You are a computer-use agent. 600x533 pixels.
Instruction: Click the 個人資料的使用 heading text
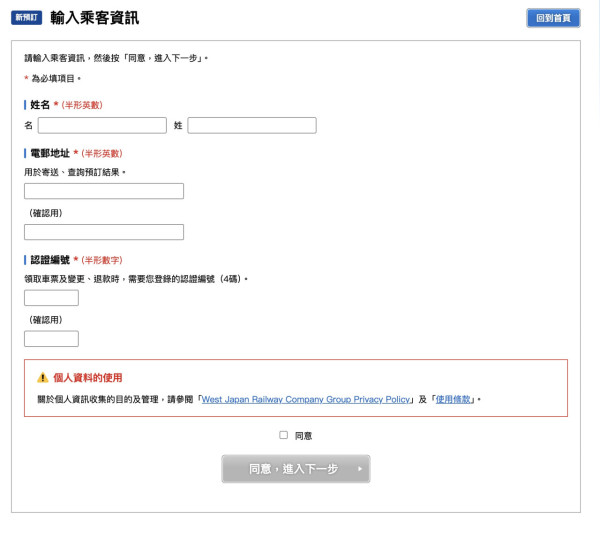point(88,378)
